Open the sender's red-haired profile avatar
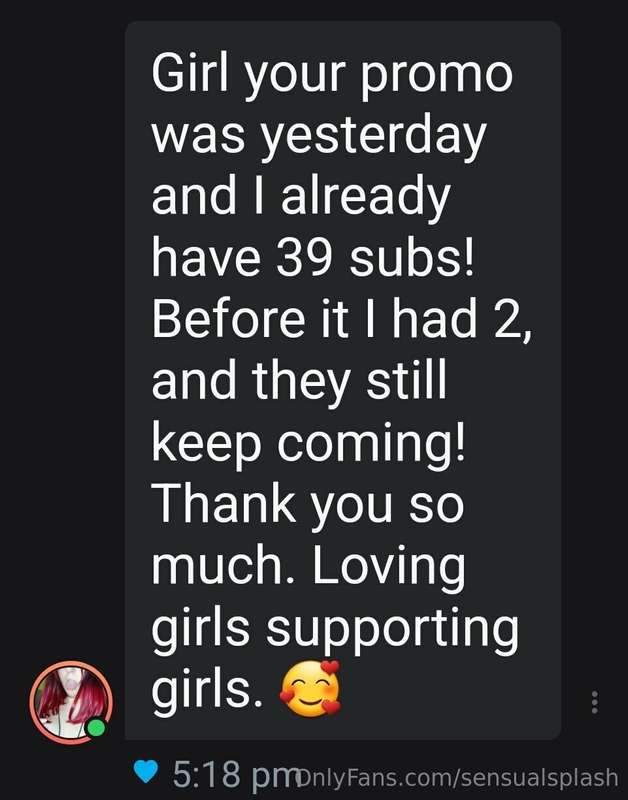Screen dimensions: 628x800 pos(71,702)
